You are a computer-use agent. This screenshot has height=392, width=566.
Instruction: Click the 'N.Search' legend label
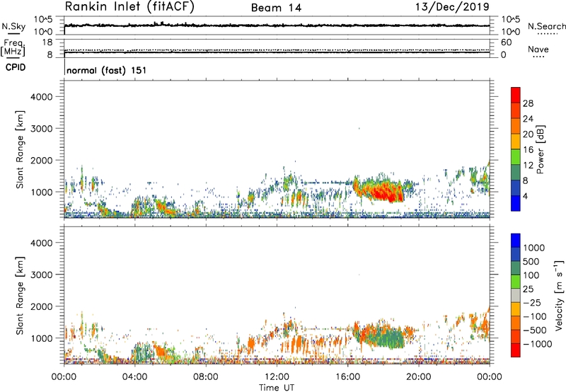click(546, 26)
